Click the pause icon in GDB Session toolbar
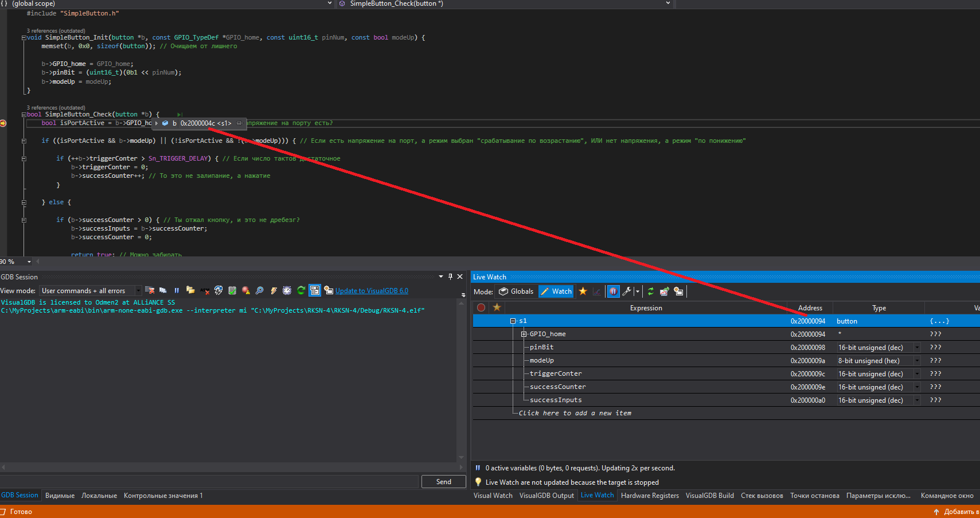 [177, 291]
